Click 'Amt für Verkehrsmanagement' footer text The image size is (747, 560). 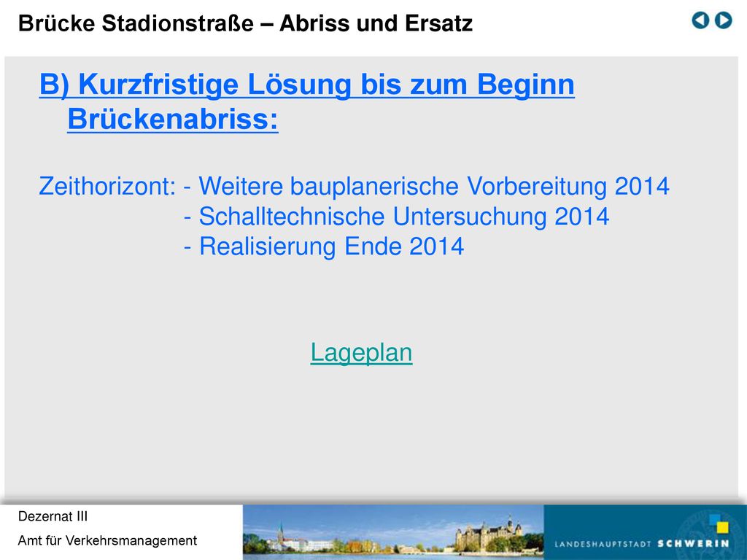coord(108,541)
